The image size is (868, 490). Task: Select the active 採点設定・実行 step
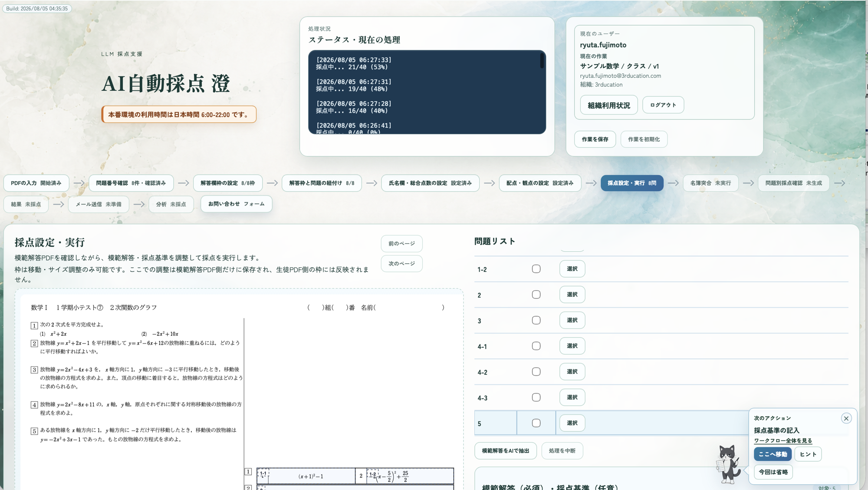coord(632,183)
